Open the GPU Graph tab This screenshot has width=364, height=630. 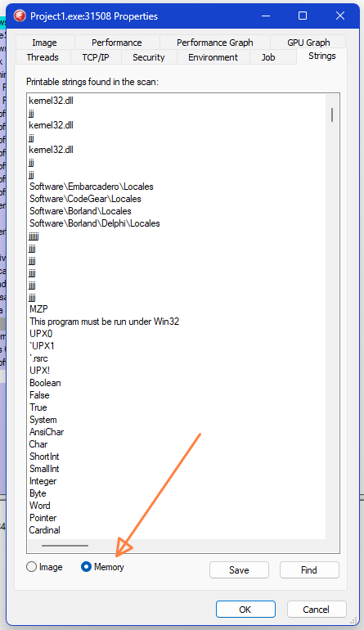[x=308, y=43]
